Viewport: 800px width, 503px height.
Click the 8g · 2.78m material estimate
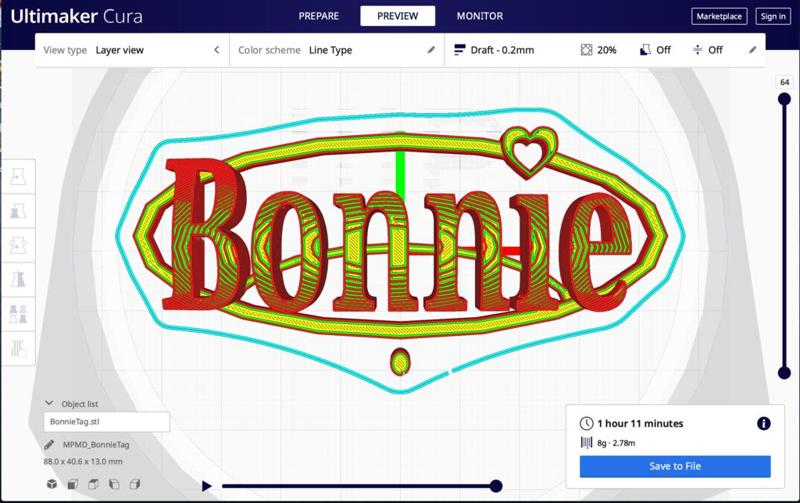[616, 443]
